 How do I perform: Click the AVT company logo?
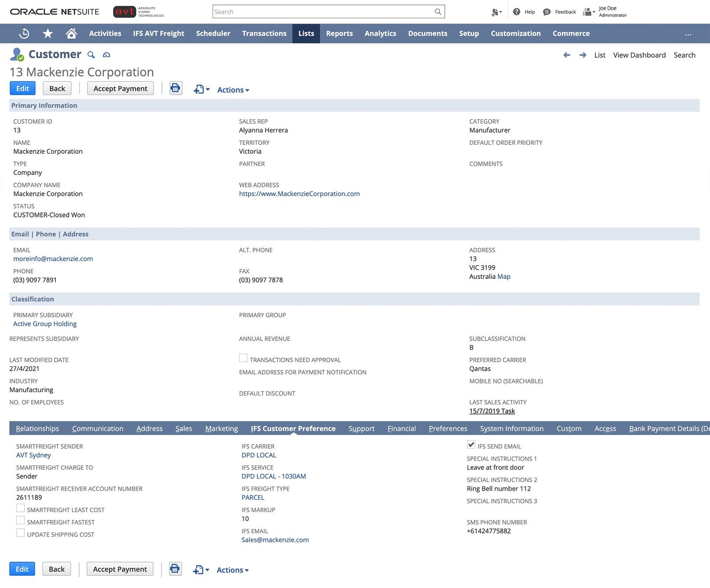click(x=138, y=12)
